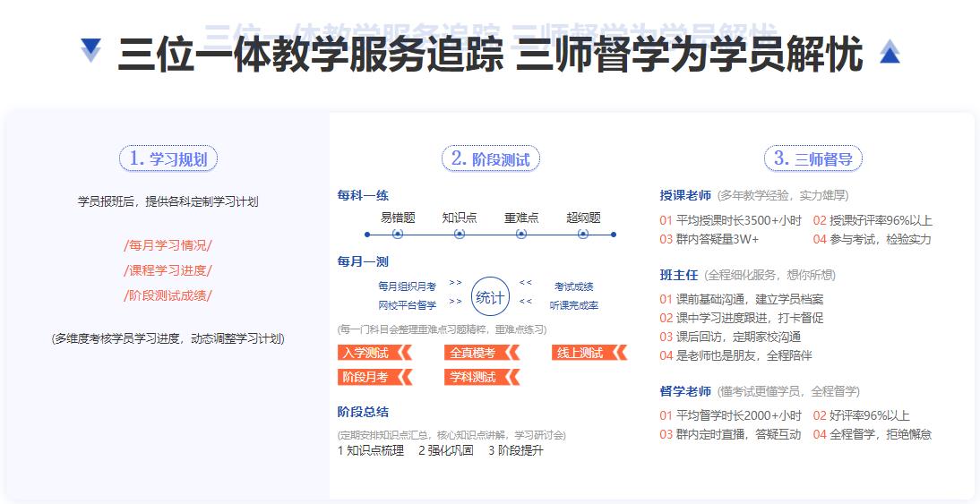The height and width of the screenshot is (504, 980).
Task: Open the /阶段测试成绩/ red text link
Action: [168, 295]
